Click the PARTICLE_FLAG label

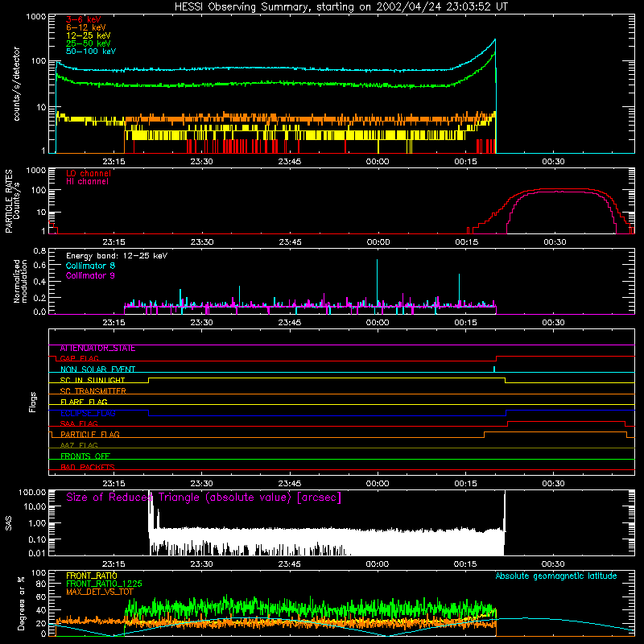[90, 435]
